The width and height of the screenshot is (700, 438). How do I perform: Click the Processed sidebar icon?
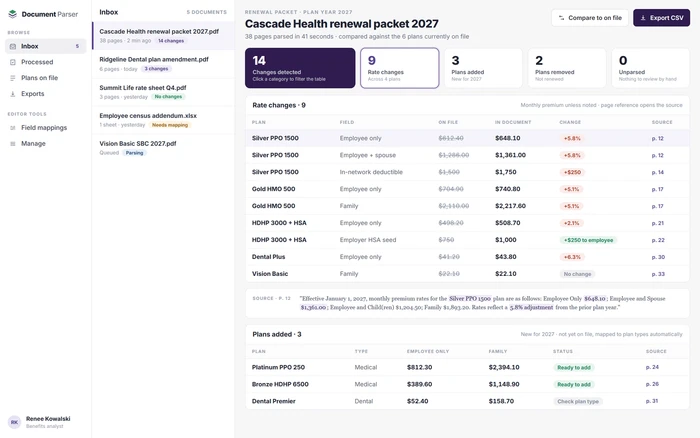(13, 62)
